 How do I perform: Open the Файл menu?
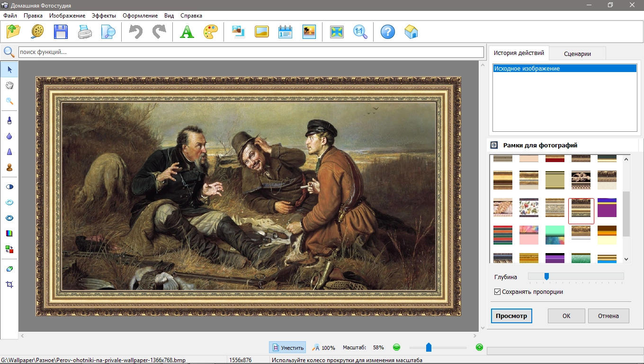tap(10, 16)
